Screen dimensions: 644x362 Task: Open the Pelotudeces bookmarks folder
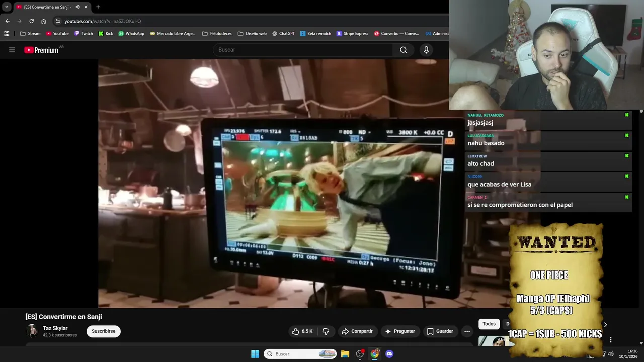(x=217, y=34)
